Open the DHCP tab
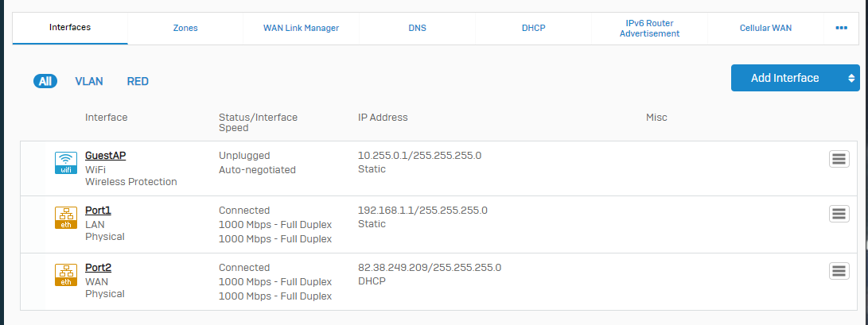 (533, 28)
